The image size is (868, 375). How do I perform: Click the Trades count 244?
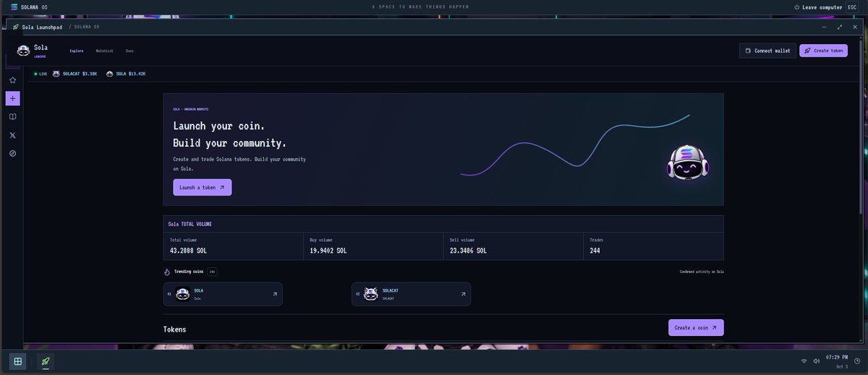pyautogui.click(x=595, y=250)
